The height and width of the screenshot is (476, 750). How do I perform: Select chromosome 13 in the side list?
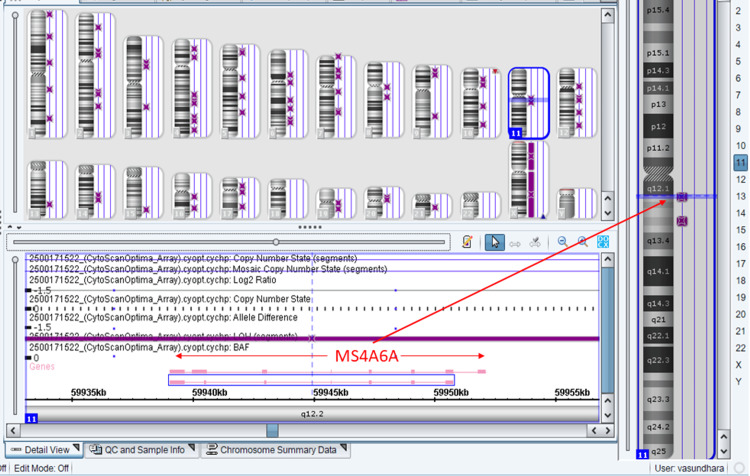tap(740, 196)
